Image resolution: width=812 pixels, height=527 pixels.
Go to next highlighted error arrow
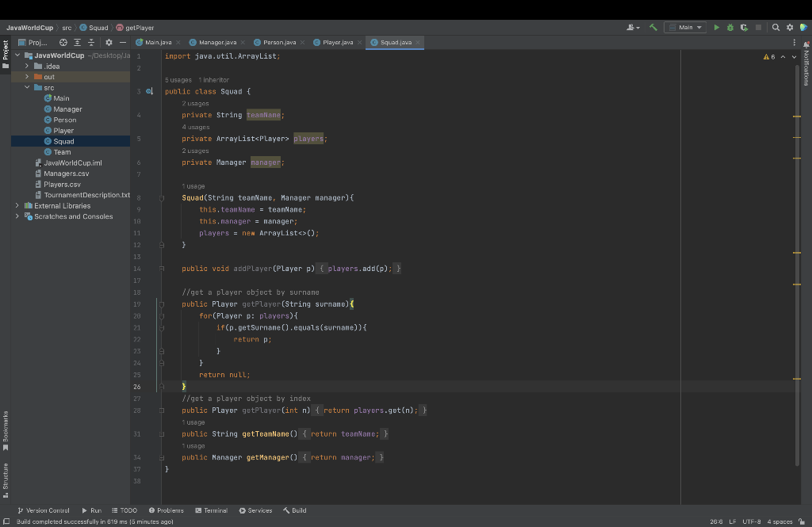click(794, 57)
